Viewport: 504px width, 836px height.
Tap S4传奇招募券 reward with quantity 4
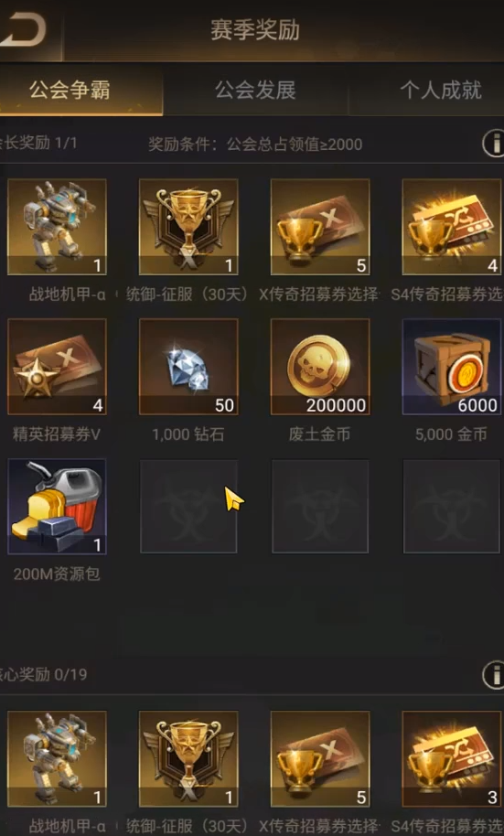coord(452,227)
